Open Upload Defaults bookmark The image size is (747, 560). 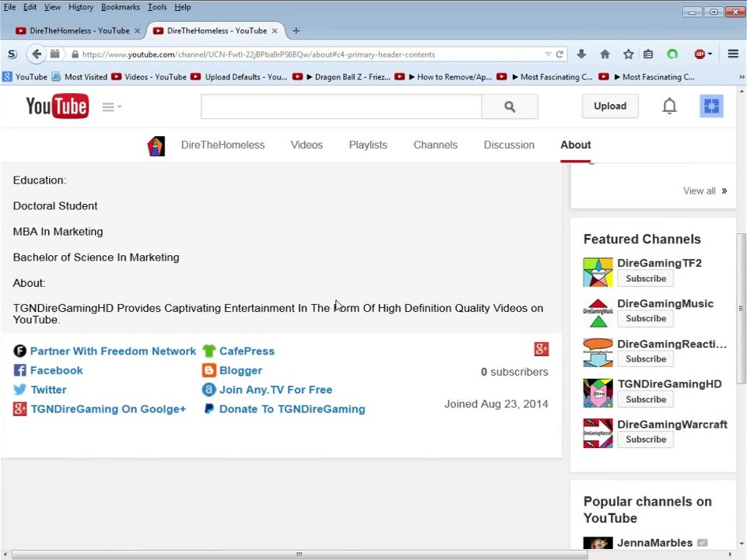point(240,77)
